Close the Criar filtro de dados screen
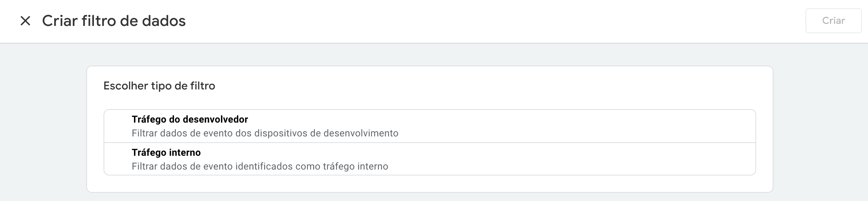This screenshot has width=868, height=201. point(25,21)
